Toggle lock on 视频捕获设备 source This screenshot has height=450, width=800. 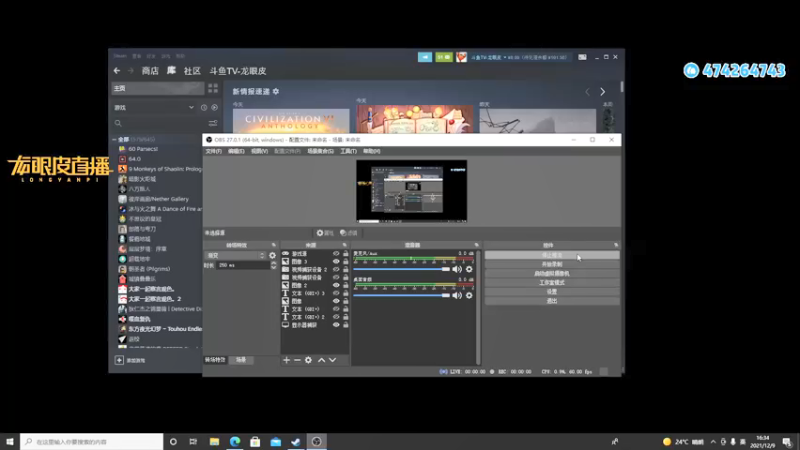[x=345, y=278]
